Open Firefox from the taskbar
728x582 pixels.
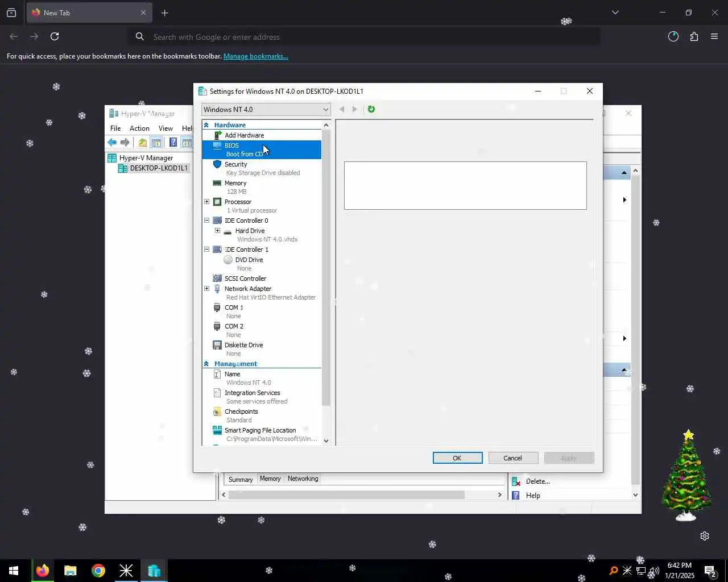click(43, 571)
